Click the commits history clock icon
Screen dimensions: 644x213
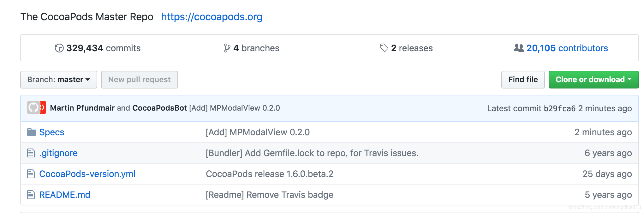59,48
